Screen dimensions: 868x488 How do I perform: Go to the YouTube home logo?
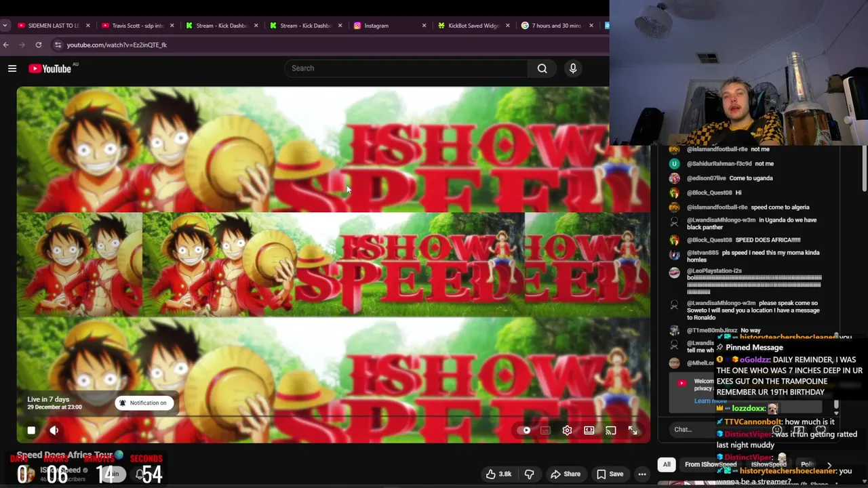click(x=50, y=68)
